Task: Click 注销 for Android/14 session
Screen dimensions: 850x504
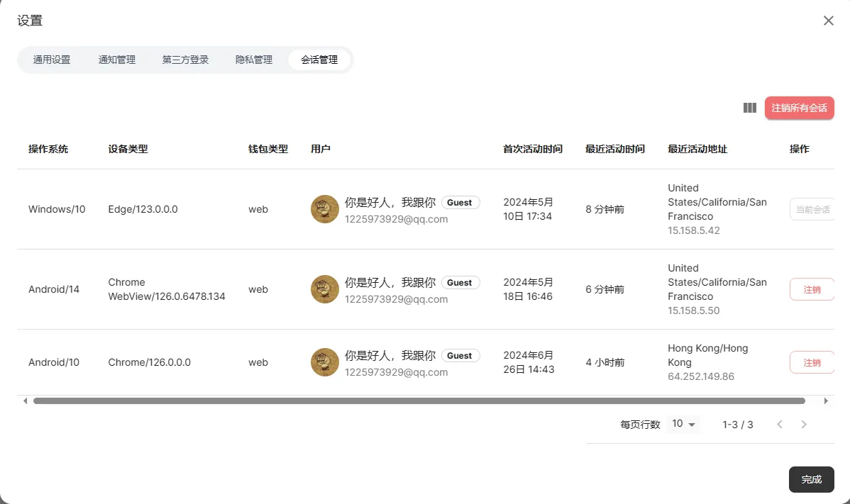Action: 812,289
